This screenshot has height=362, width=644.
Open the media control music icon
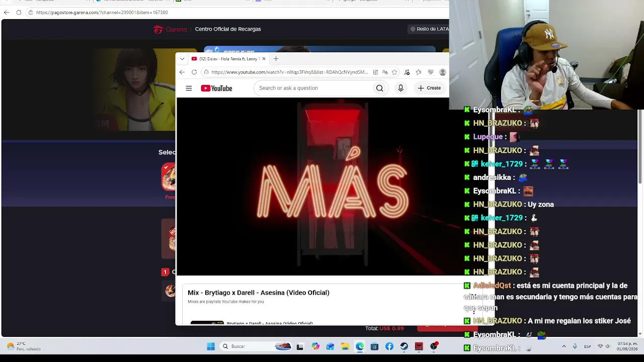[x=407, y=72]
